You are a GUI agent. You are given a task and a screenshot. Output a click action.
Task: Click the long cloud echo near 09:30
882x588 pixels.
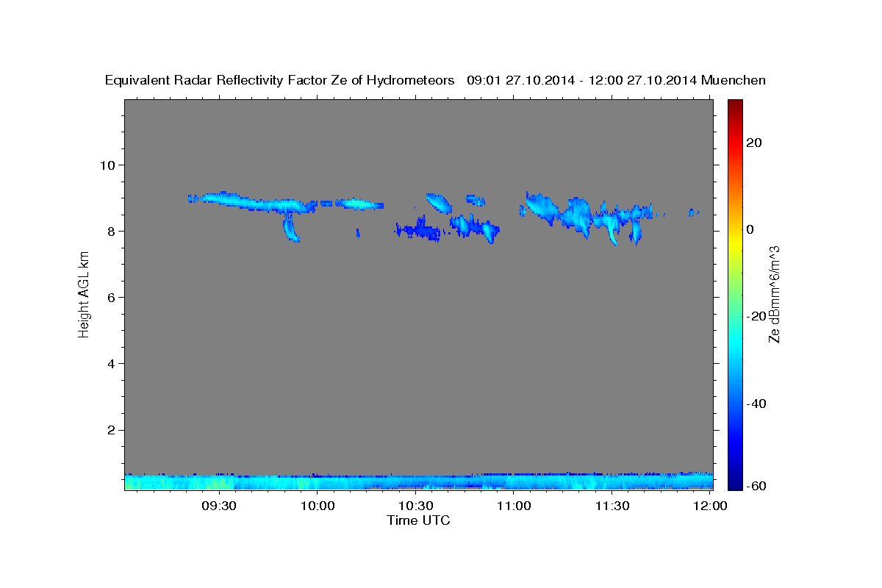(254, 202)
